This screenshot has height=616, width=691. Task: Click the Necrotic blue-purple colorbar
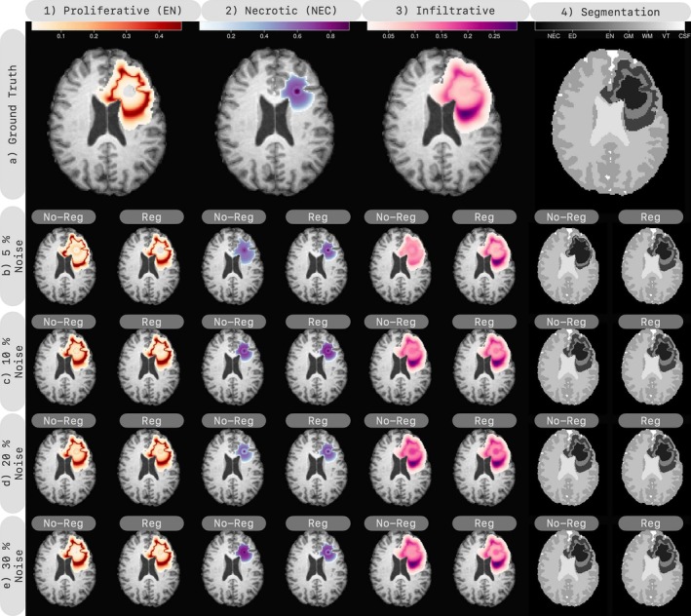point(275,26)
